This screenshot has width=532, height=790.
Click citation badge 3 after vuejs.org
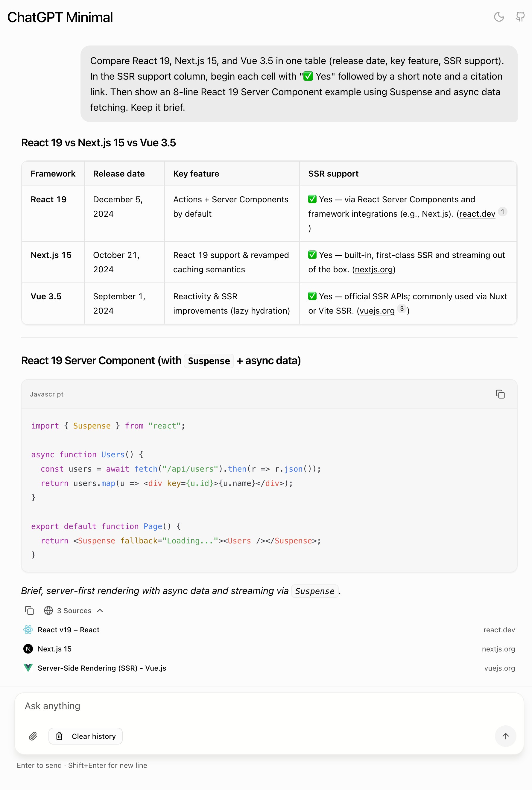point(402,309)
